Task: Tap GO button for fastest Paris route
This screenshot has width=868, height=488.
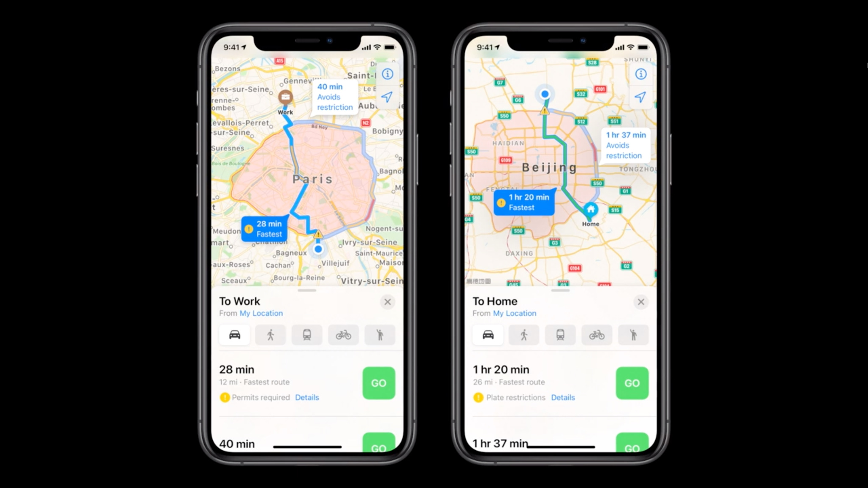Action: point(378,383)
